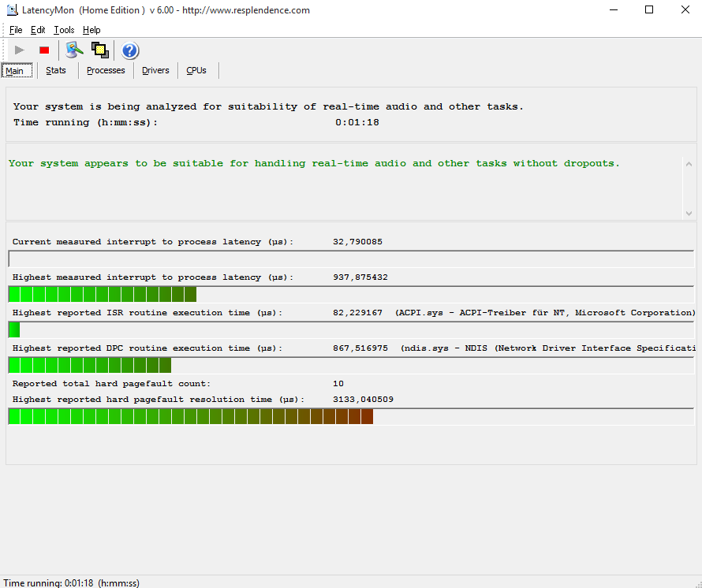Screen dimensions: 702x588
Task: Open the Edit menu
Action: [x=38, y=30]
